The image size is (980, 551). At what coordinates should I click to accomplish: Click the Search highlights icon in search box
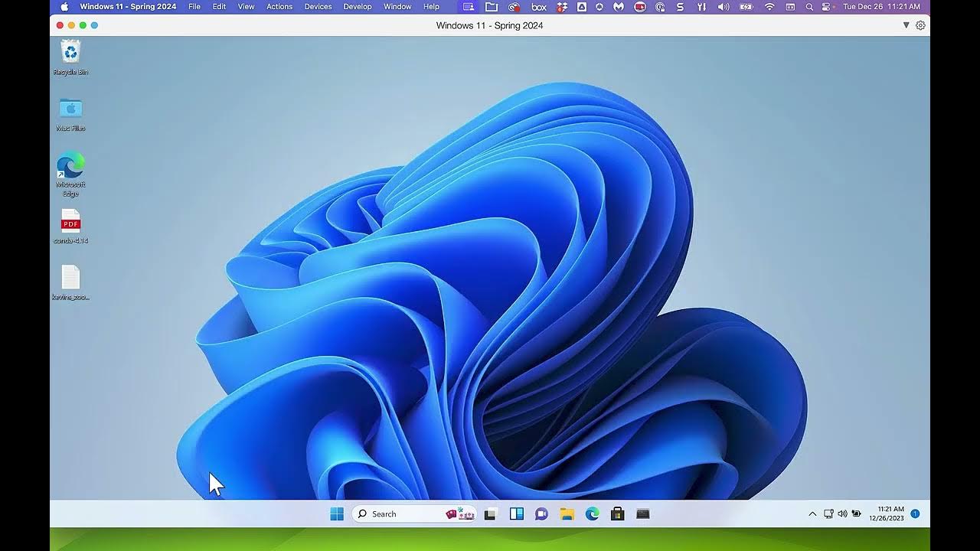[x=460, y=514]
